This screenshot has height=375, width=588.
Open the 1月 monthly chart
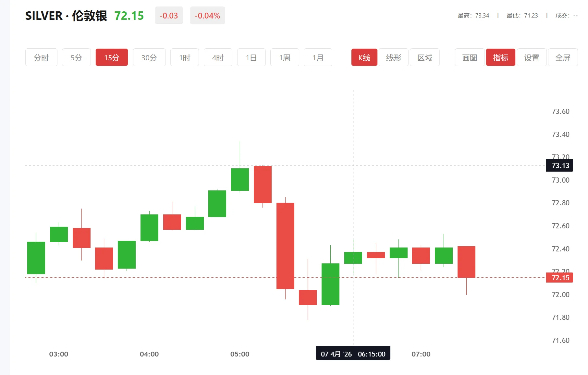point(318,57)
